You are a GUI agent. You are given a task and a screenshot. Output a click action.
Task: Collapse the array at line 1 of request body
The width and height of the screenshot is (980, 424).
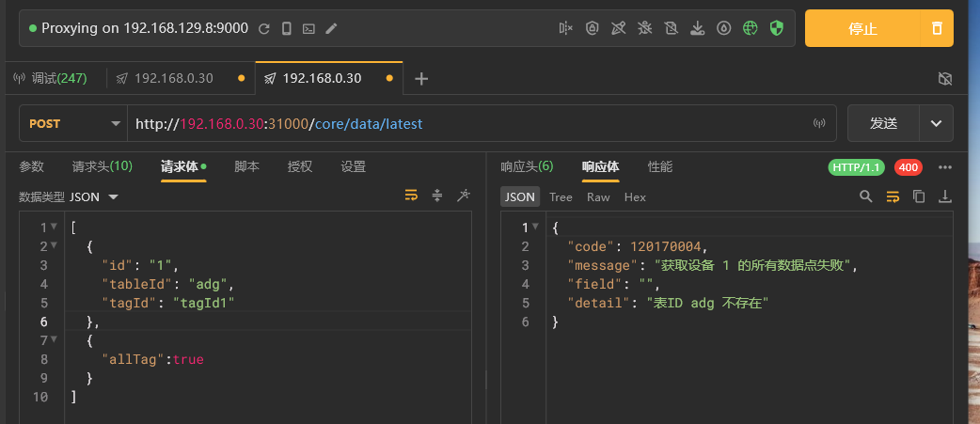[x=55, y=228]
